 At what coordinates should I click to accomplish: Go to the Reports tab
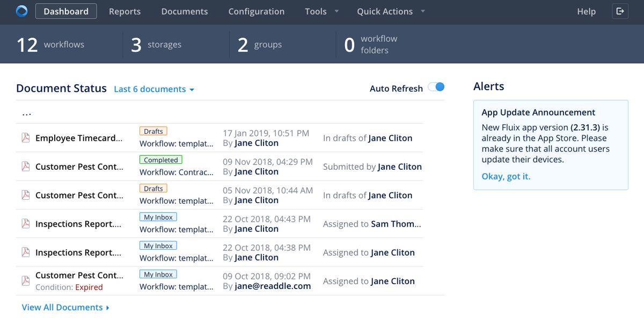coord(125,11)
